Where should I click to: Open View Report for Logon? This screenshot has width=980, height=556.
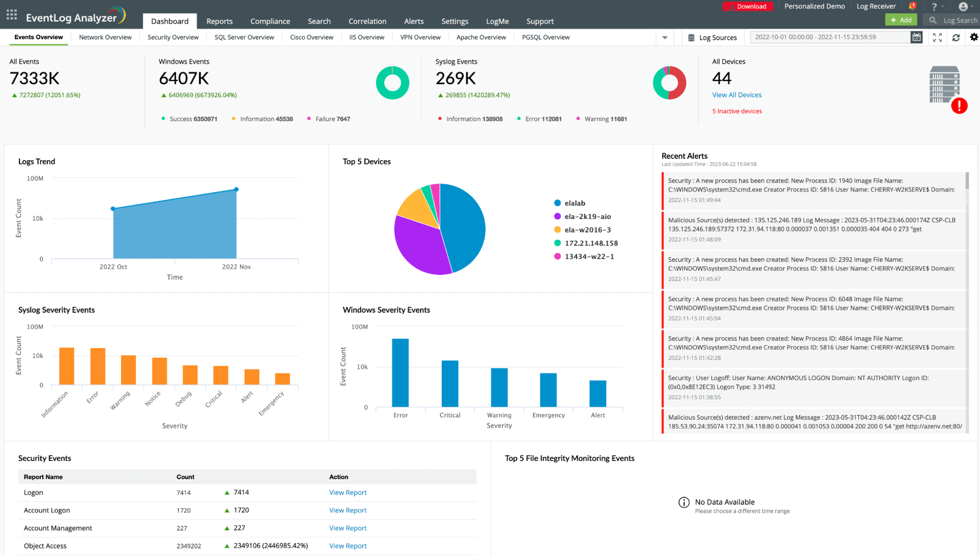[348, 493]
